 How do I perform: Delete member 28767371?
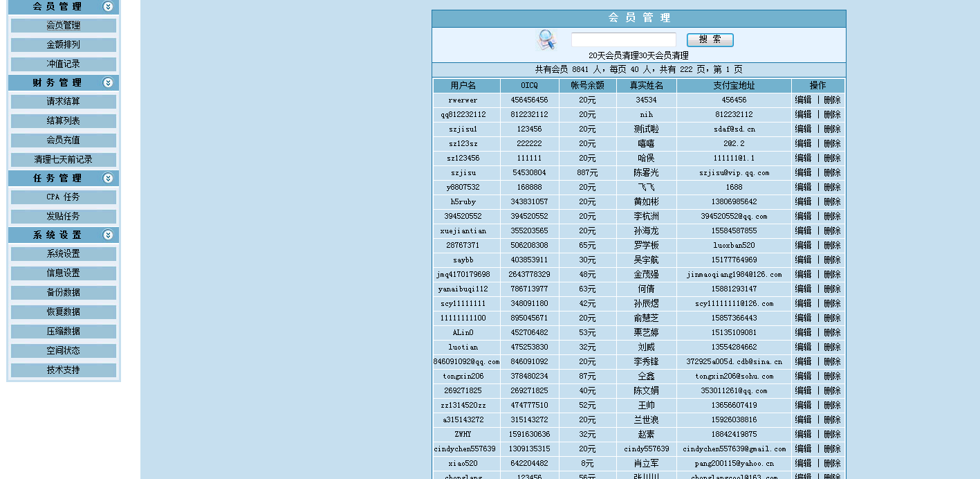(x=832, y=246)
